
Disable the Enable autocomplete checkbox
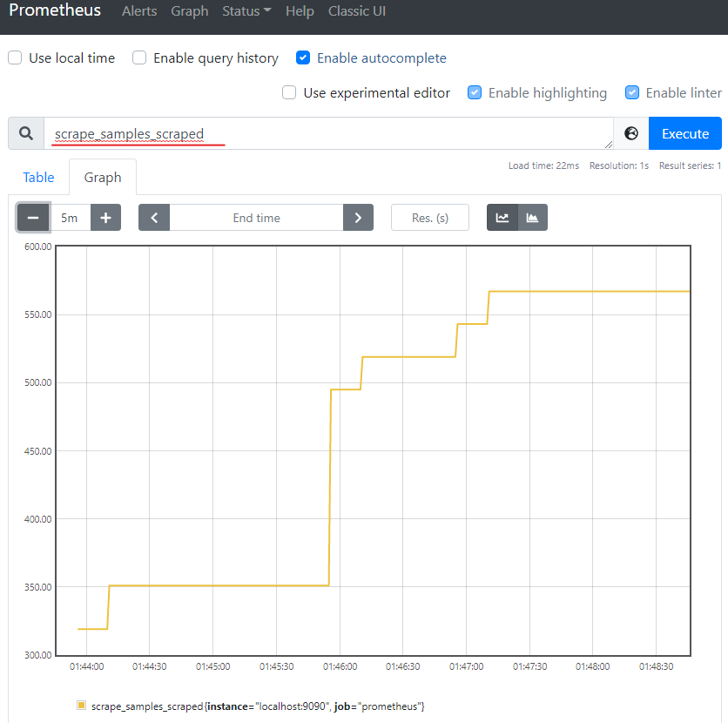coord(303,58)
